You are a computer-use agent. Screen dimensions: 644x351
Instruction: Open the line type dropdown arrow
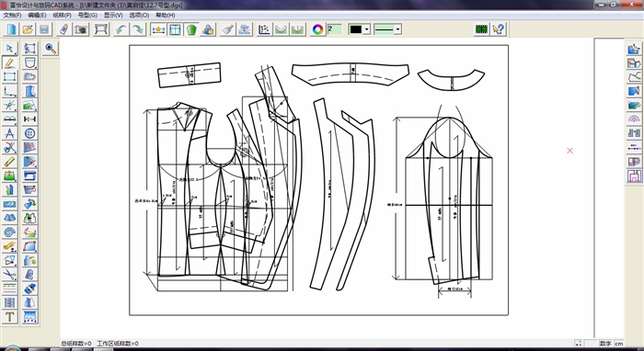coord(397,29)
